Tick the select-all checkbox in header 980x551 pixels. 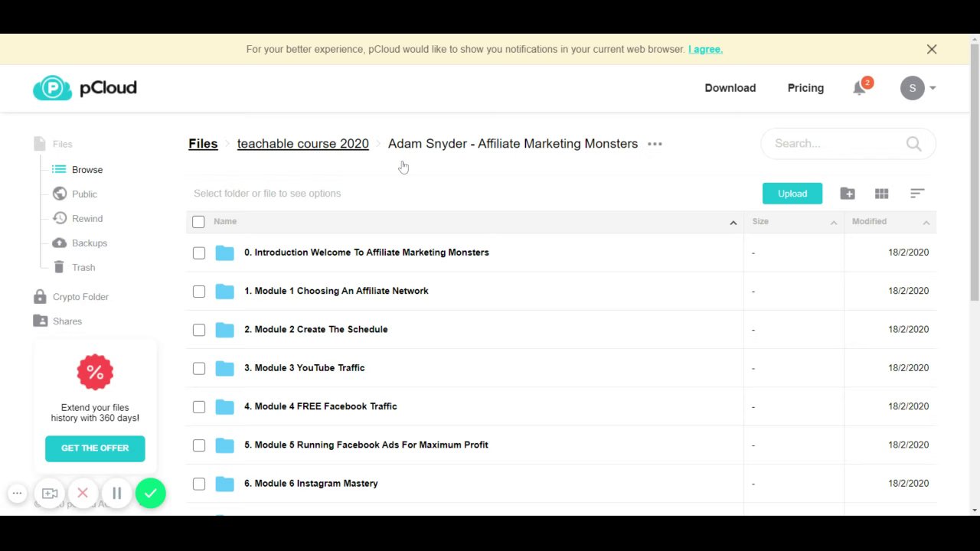198,222
